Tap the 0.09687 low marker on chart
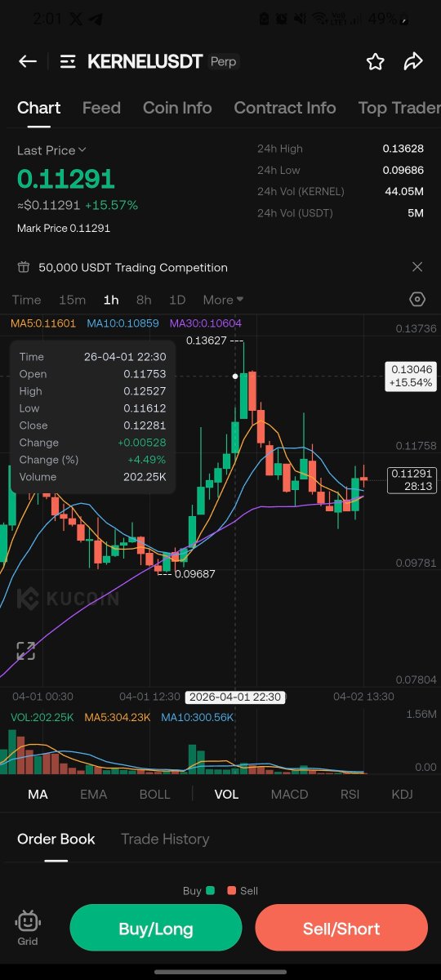The width and height of the screenshot is (441, 980). coord(194,574)
